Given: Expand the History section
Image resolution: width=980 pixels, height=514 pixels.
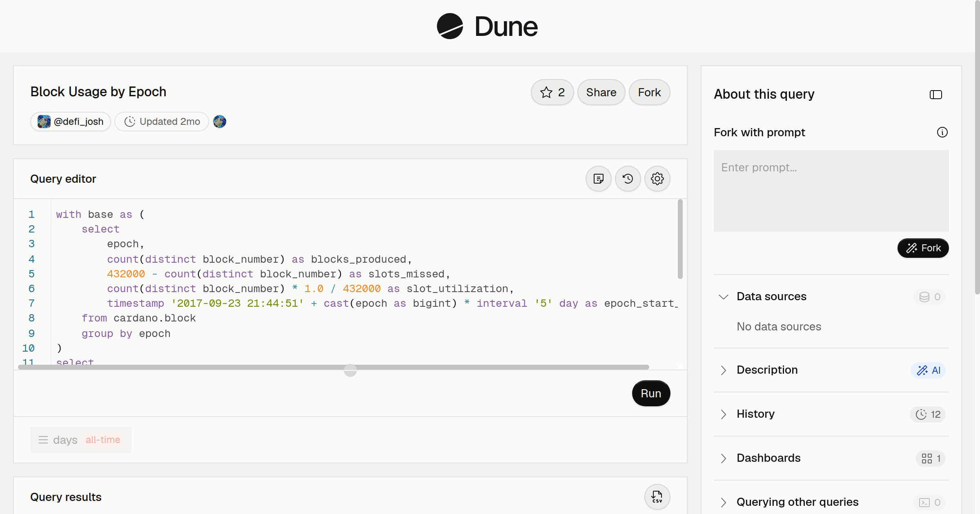Looking at the screenshot, I should pyautogui.click(x=724, y=414).
